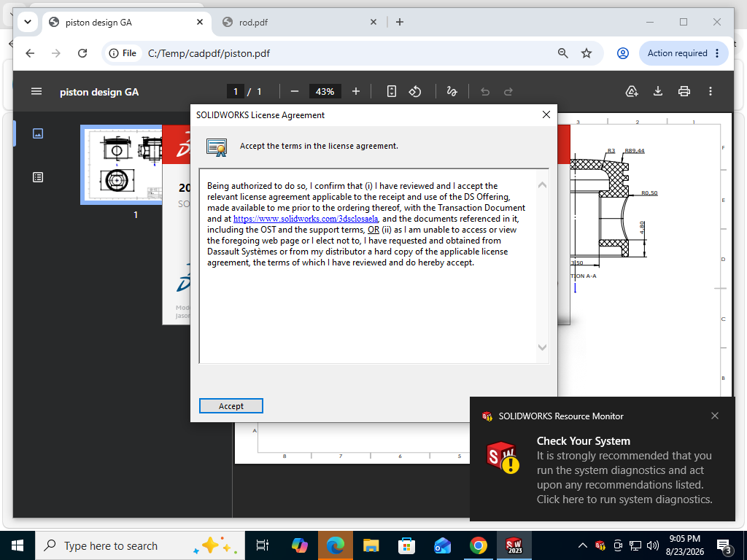Screen dimensions: 747x560
Task: Open Chrome profile menu
Action: (x=623, y=53)
